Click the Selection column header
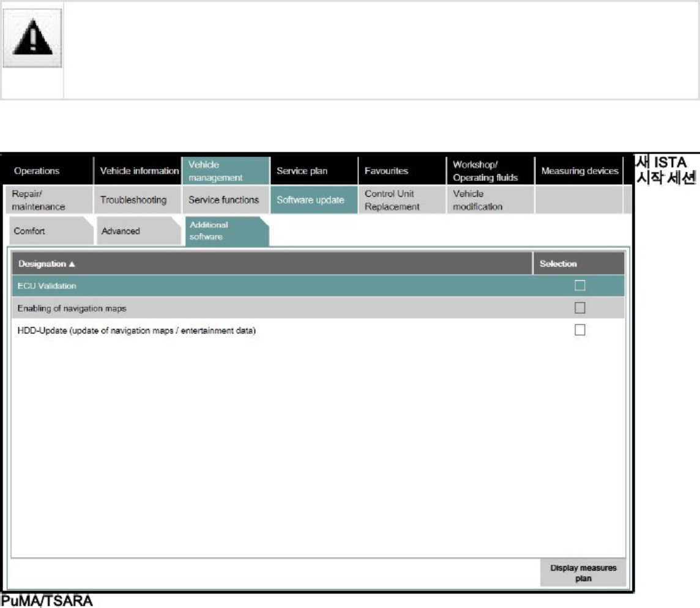 tap(579, 264)
